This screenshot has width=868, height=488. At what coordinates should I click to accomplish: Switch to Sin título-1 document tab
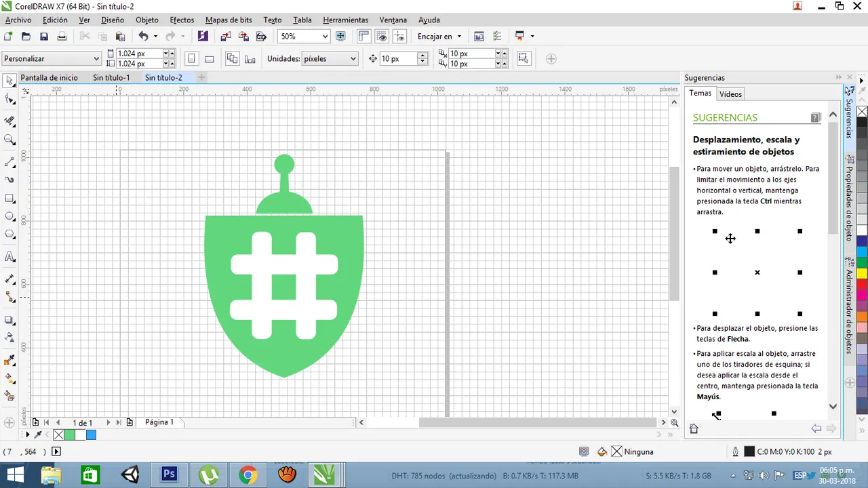click(111, 78)
